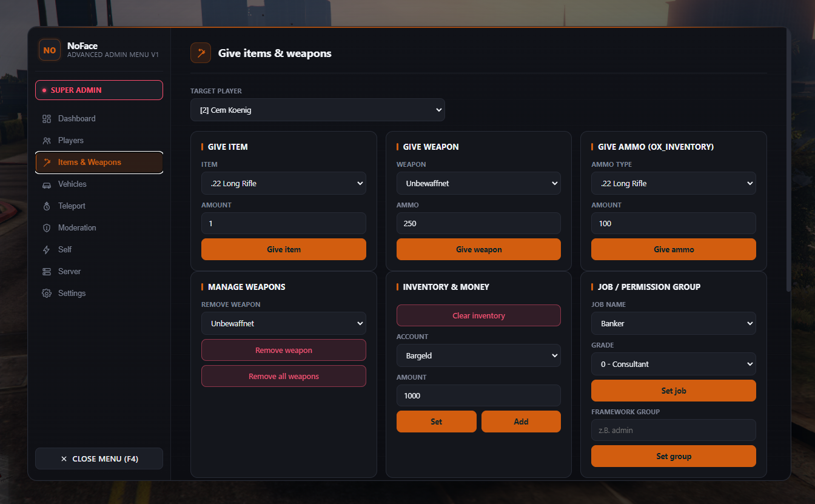Viewport: 815px width, 504px height.
Task: Open the Target Player dropdown
Action: pos(318,110)
